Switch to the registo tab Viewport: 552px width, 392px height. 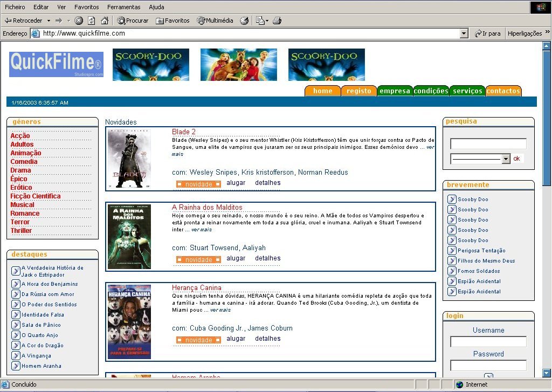tap(358, 91)
